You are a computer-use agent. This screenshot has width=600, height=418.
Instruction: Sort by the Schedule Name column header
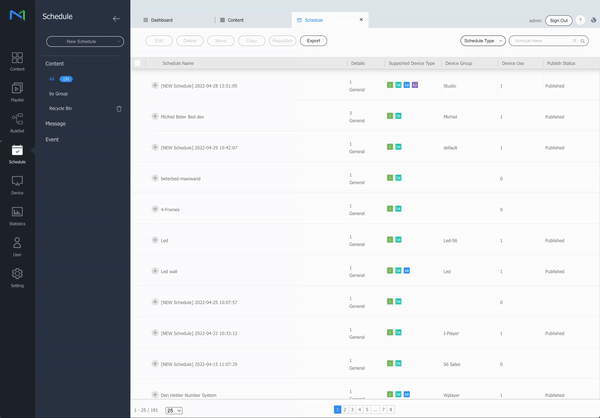pyautogui.click(x=178, y=63)
